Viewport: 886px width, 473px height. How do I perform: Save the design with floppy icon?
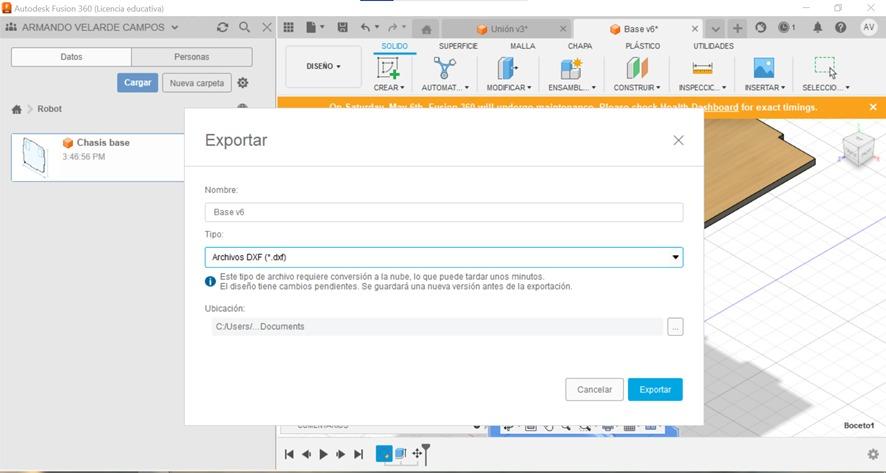[x=342, y=27]
